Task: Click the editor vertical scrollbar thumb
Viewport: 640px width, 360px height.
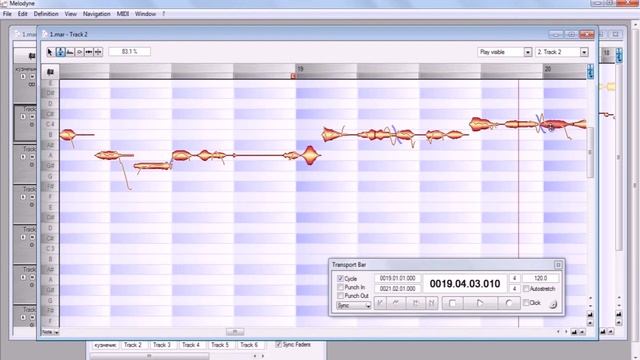Action: pos(589,152)
